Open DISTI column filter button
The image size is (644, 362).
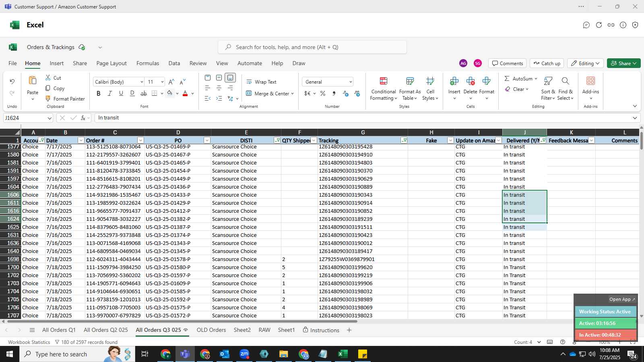[277, 140]
